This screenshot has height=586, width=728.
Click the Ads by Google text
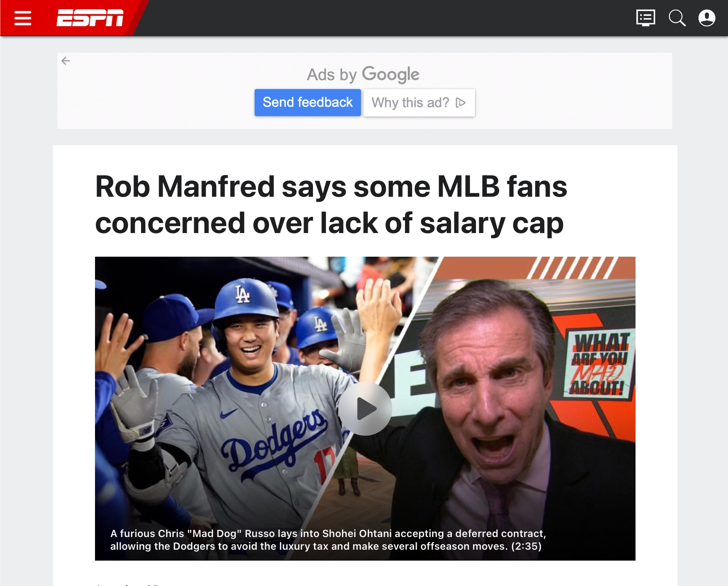363,74
